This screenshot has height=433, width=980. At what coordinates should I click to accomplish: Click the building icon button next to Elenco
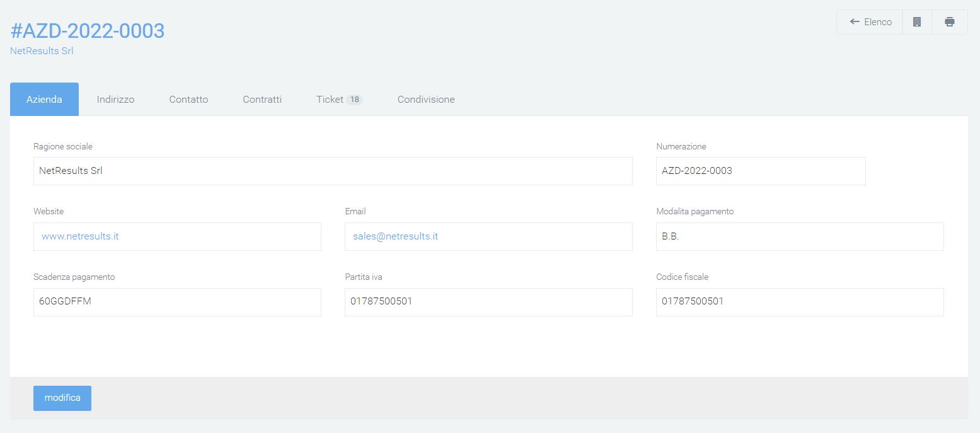(x=917, y=22)
